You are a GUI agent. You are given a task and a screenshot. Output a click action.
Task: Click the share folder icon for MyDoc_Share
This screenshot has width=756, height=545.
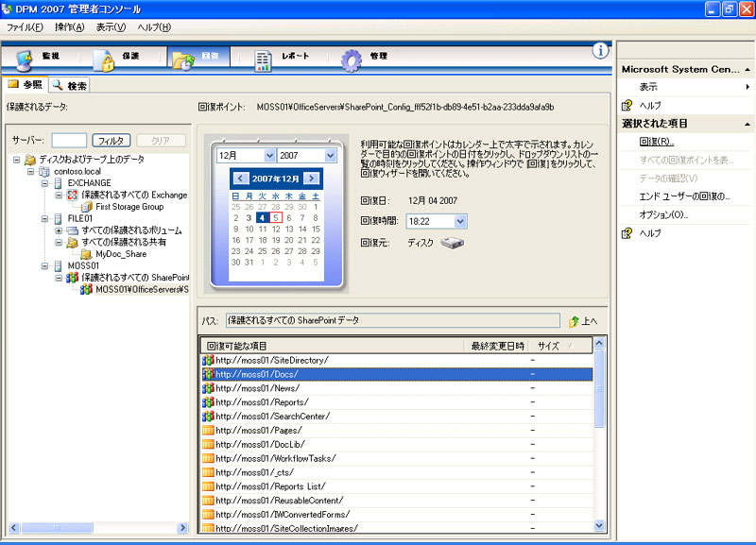[87, 254]
